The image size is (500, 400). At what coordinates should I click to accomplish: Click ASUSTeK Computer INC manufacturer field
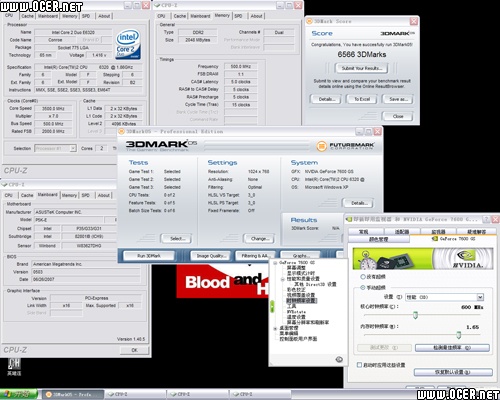[x=75, y=212]
